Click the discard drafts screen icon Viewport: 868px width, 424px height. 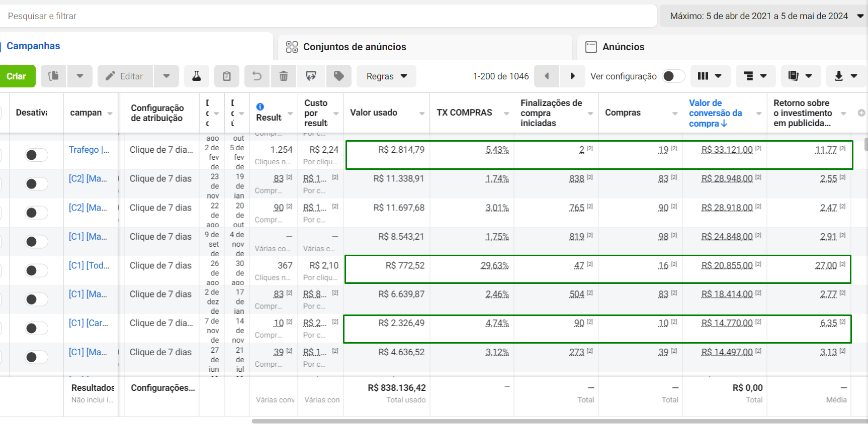click(311, 76)
